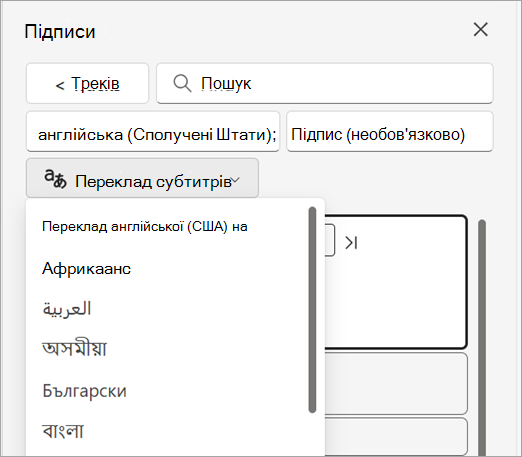The image size is (522, 457).
Task: Click the back arrow beside Треків
Action: 60,86
